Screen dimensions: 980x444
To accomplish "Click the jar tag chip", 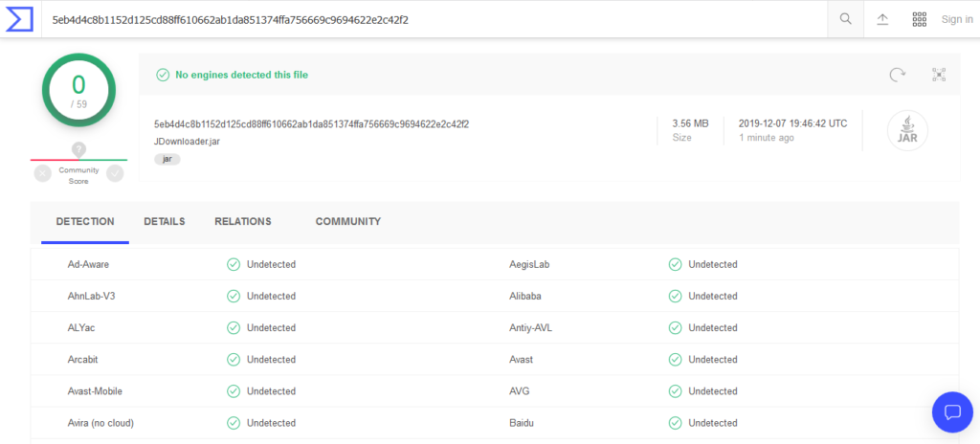I will point(167,159).
